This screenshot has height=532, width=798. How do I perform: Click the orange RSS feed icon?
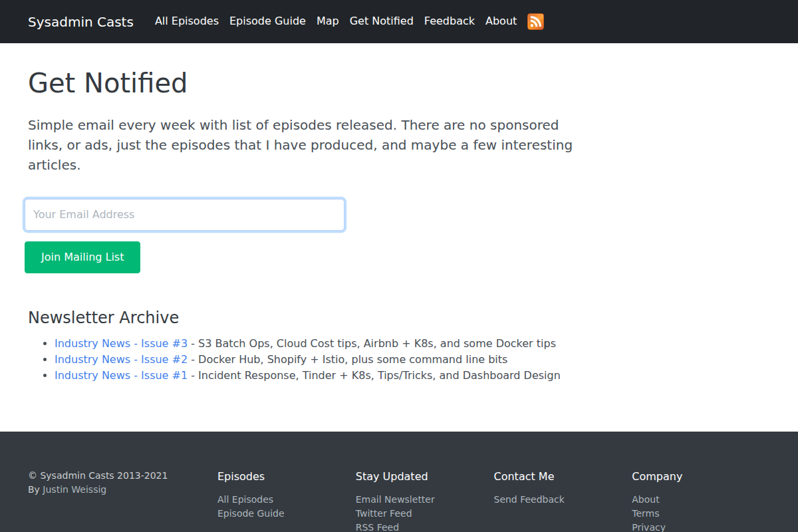(x=535, y=21)
